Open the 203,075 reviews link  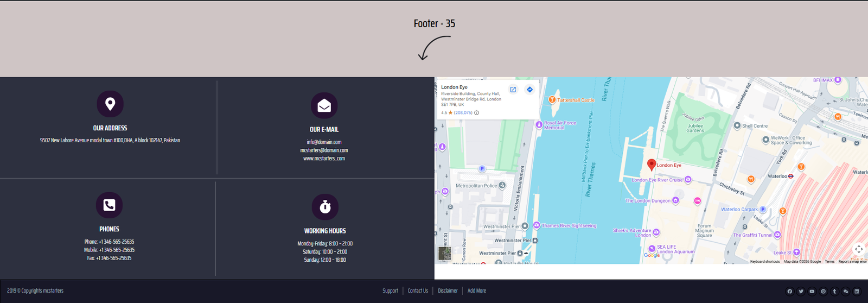(x=463, y=113)
